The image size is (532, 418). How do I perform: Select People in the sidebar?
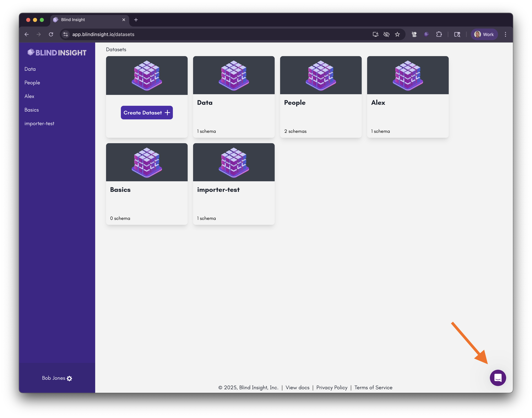pos(32,83)
